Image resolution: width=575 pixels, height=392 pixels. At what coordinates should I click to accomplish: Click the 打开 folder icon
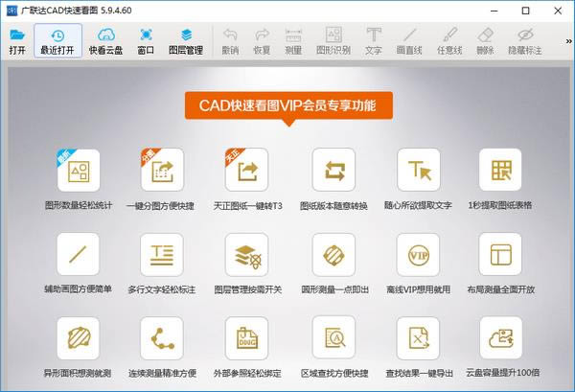pos(17,35)
